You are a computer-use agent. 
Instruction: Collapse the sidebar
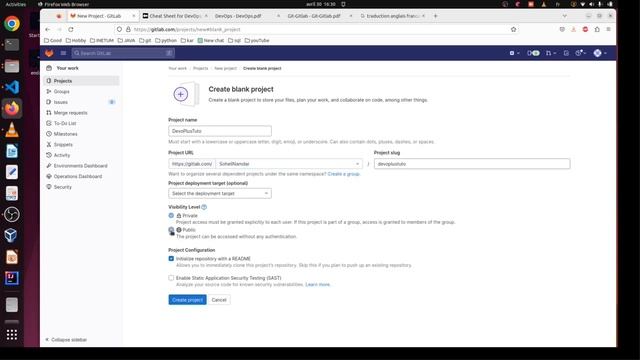[66, 340]
